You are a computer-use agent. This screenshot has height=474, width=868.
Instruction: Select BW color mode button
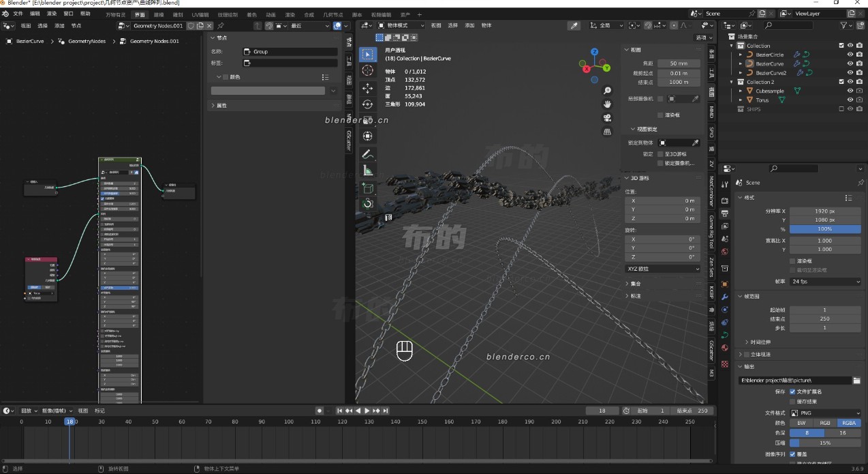801,423
